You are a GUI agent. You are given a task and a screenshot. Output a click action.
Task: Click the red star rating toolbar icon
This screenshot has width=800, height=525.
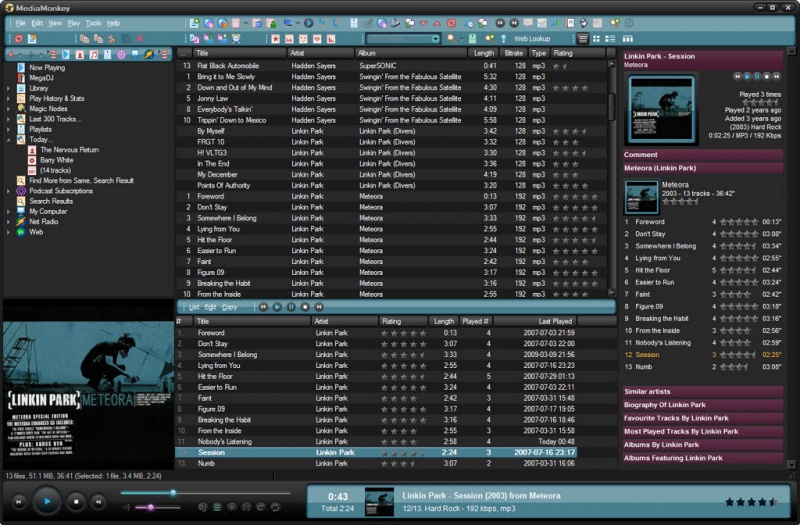[x=276, y=39]
